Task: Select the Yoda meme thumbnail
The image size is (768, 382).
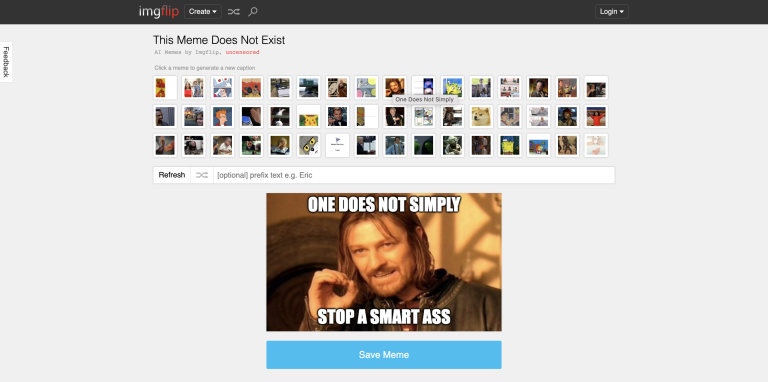Action: click(x=453, y=145)
